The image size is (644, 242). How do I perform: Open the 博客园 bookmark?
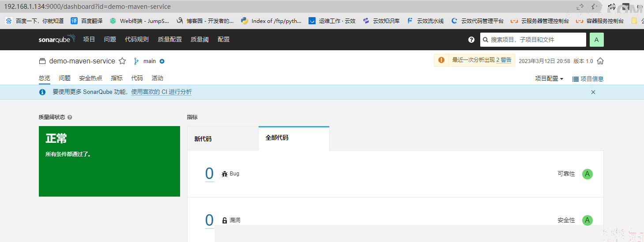205,21
